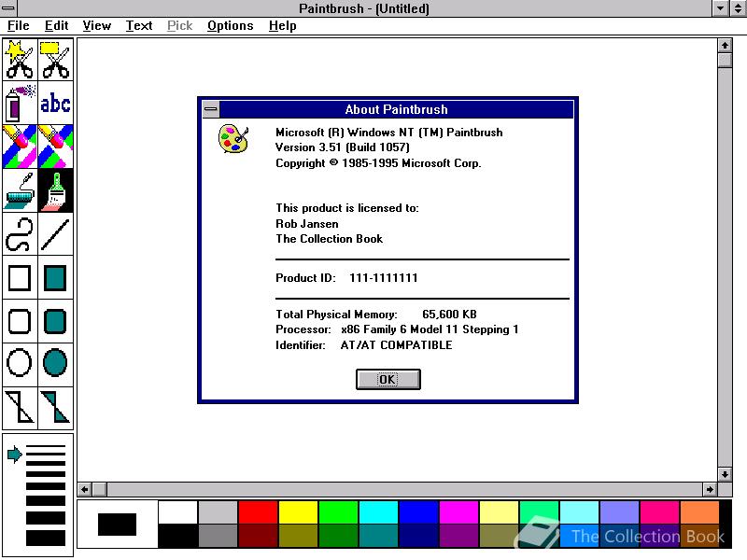
Task: Click OK to close About Paintbrush
Action: (x=388, y=380)
